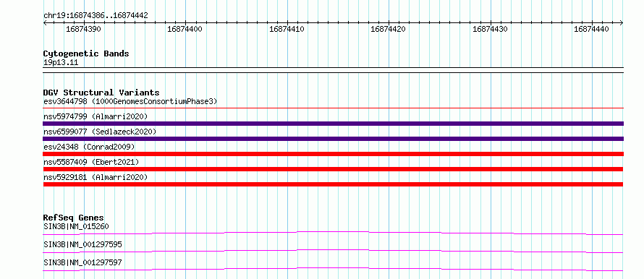Click ruler position 16874420
Image resolution: width=644 pixels, height=279 pixels.
(388, 30)
